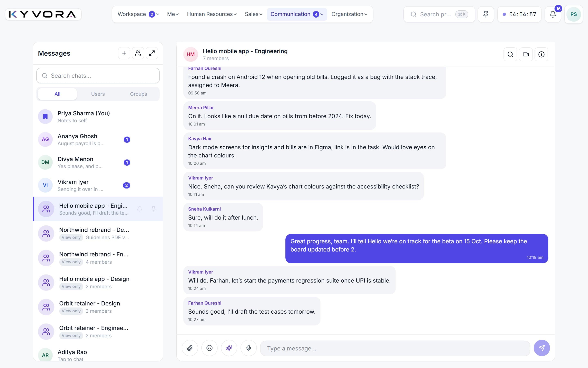Click Sneha's 'Sure, will do it after lunch' message
This screenshot has width=588, height=368.
point(223,217)
